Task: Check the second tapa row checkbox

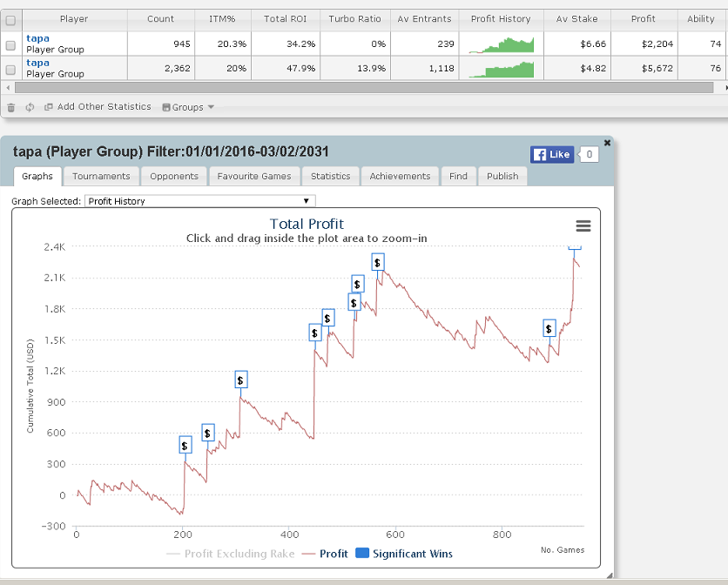Action: [x=10, y=69]
